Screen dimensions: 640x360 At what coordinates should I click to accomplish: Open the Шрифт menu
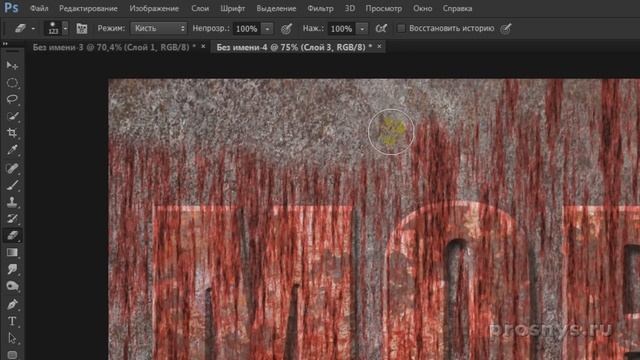click(x=233, y=8)
